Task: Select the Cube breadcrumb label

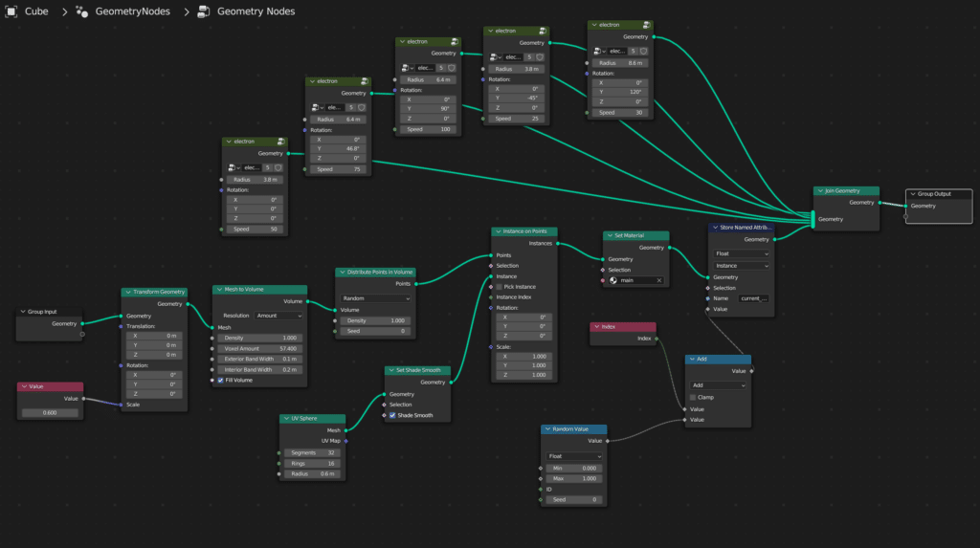Action: (x=36, y=11)
